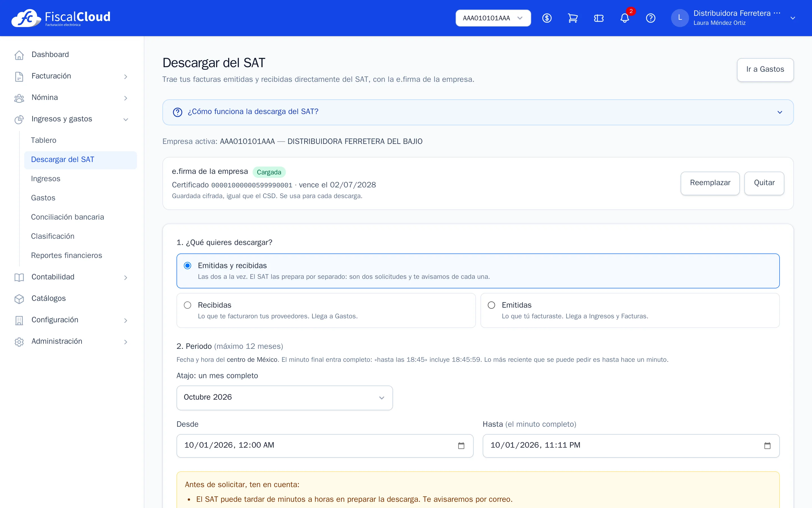
Task: Click the Facturación document icon
Action: click(19, 76)
